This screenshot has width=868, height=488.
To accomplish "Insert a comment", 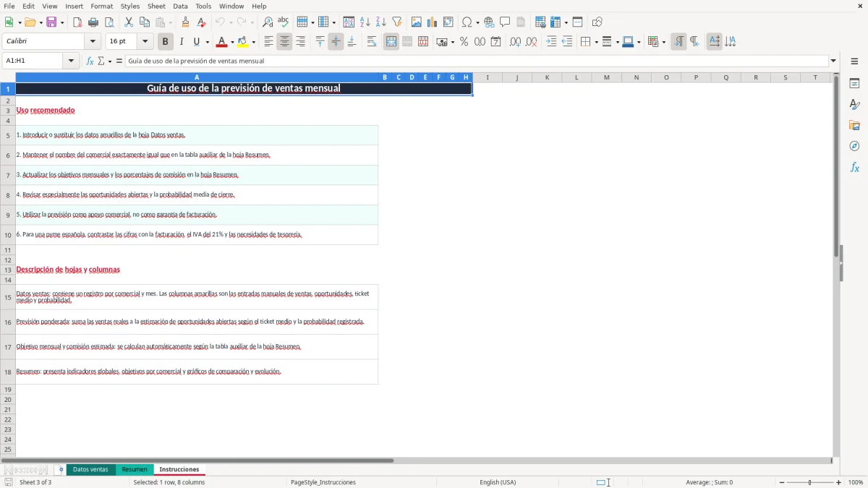I will [505, 22].
